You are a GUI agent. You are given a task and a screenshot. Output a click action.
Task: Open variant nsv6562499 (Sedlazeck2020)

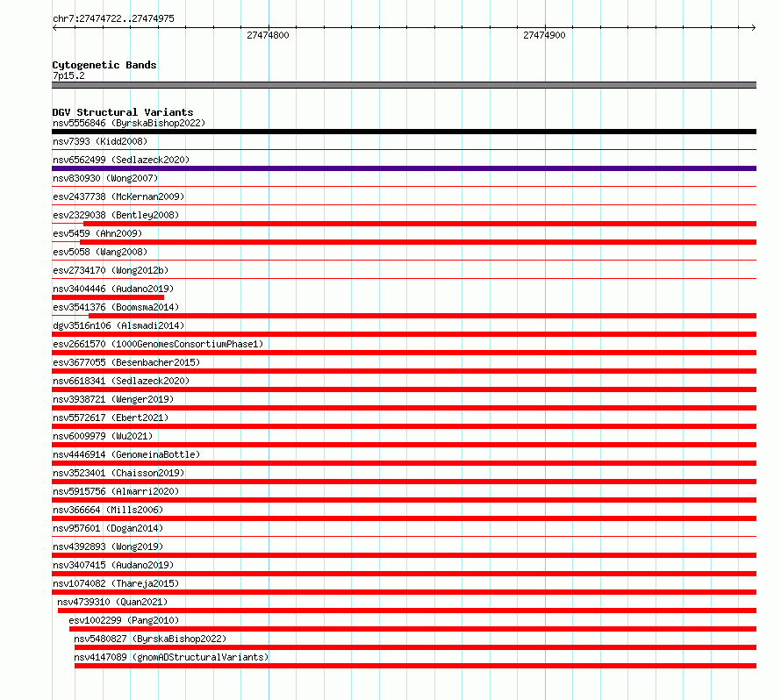(x=121, y=160)
